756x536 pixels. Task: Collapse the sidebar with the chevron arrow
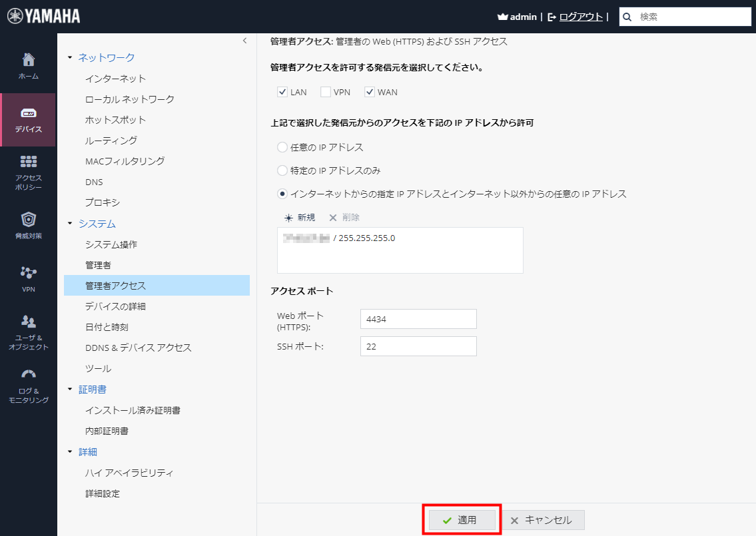tap(244, 41)
